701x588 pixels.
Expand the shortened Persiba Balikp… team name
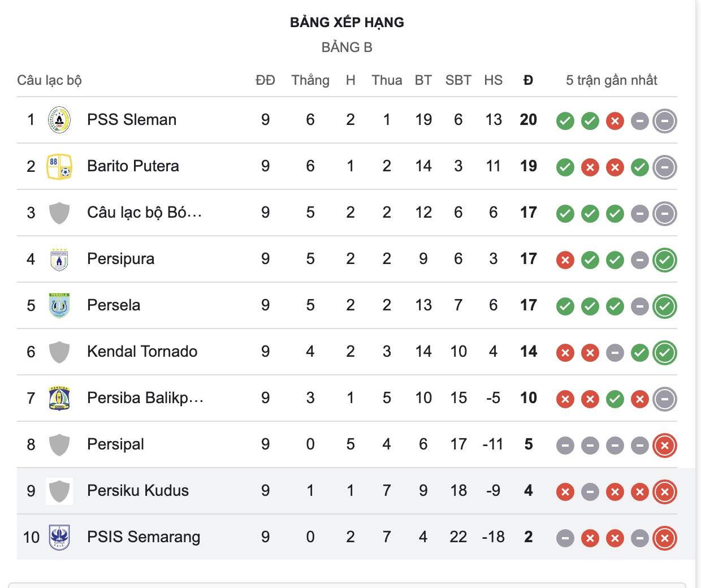[146, 398]
